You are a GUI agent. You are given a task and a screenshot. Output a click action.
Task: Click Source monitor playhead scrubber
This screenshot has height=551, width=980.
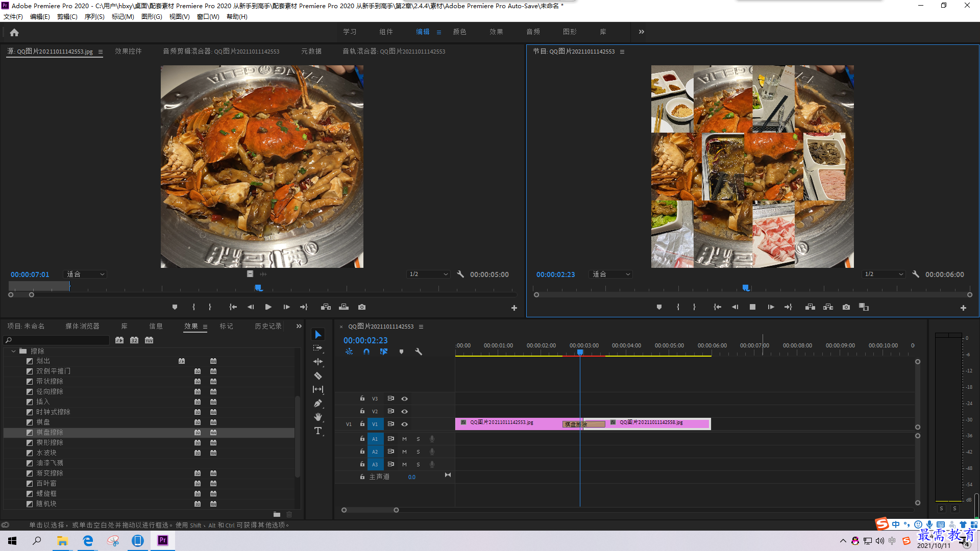(x=259, y=288)
